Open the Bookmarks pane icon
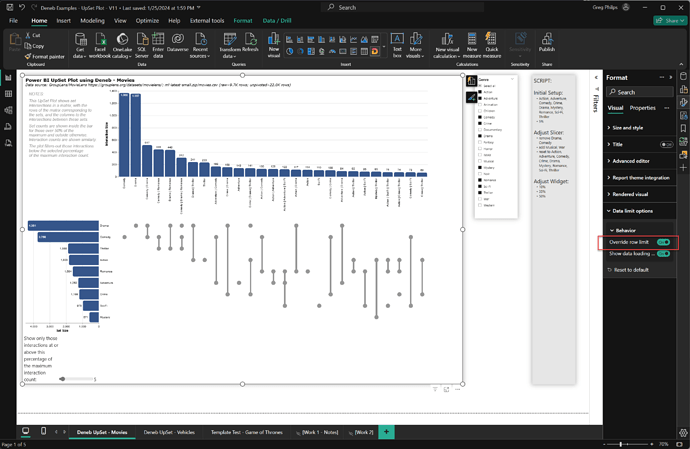The image size is (690, 449). [683, 128]
